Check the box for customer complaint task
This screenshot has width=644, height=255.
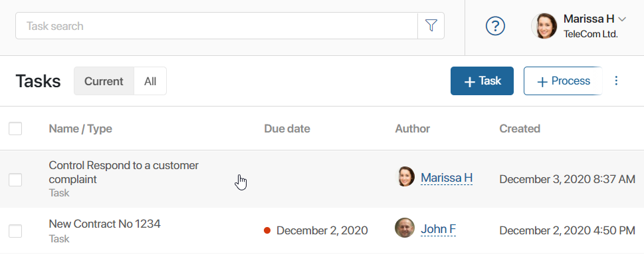(15, 180)
